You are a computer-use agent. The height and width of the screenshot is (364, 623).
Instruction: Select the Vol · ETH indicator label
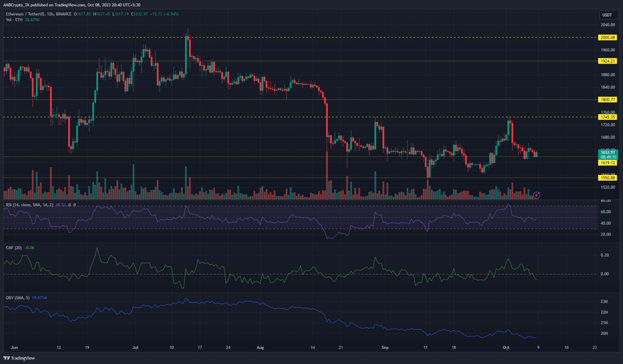14,20
